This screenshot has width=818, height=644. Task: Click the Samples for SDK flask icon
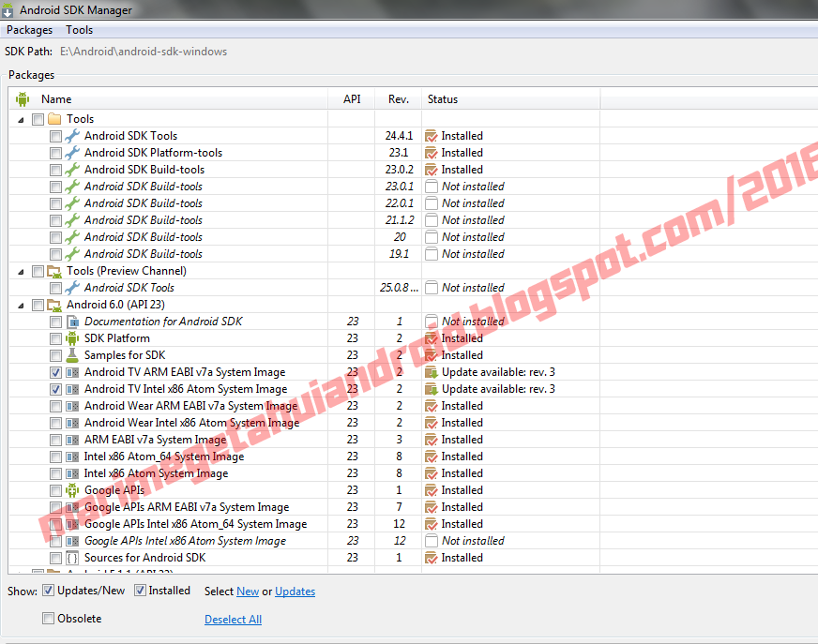(72, 355)
